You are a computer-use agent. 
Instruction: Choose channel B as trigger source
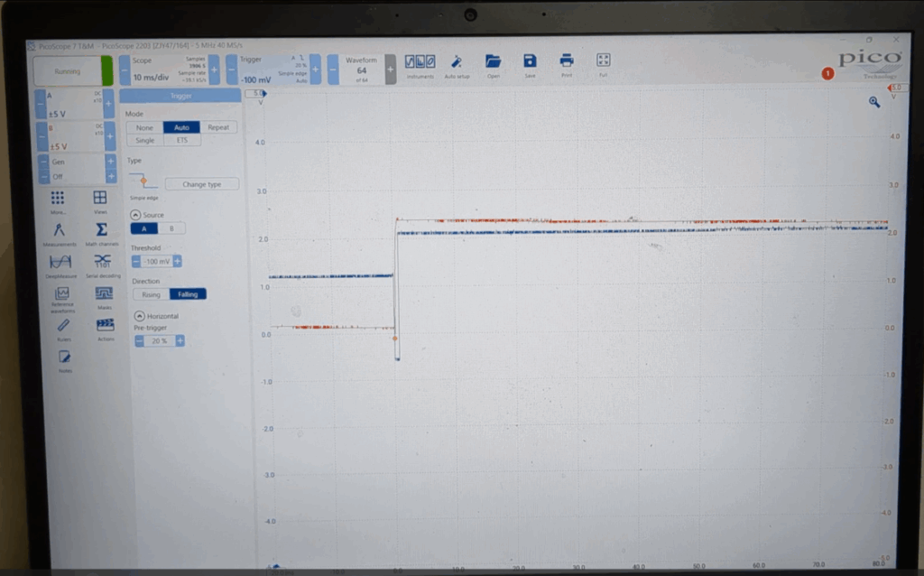[171, 228]
